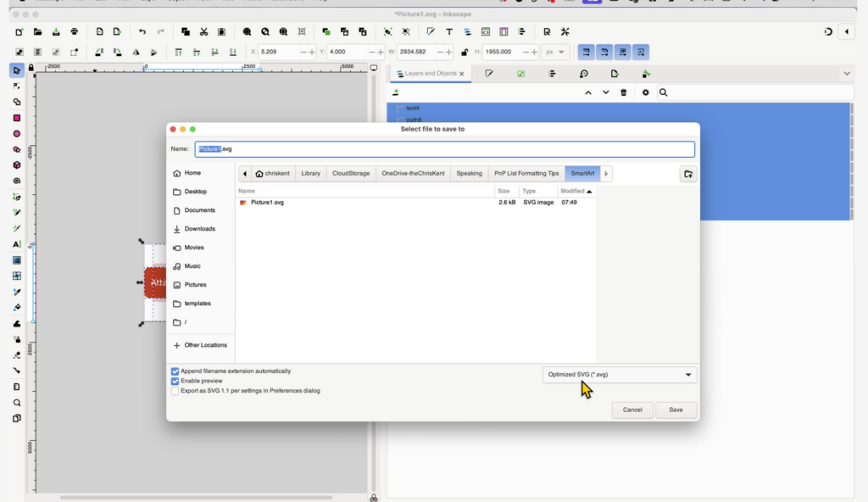Select the Spiral tool
This screenshot has width=868, height=502.
click(x=16, y=181)
